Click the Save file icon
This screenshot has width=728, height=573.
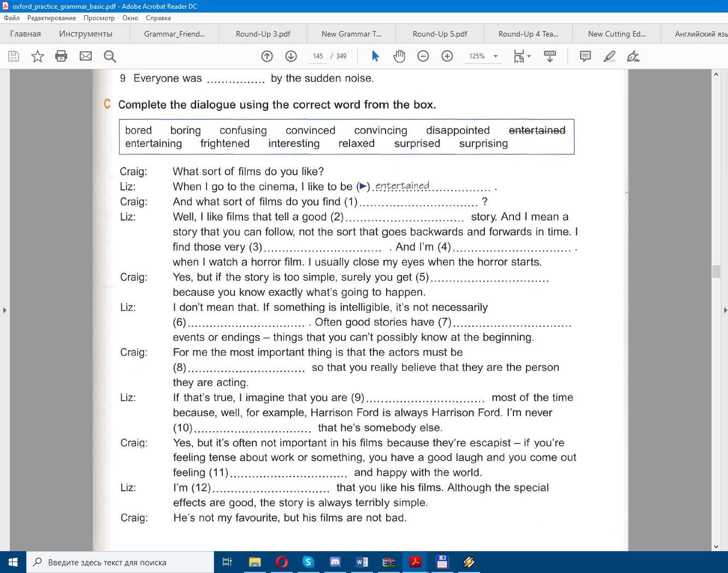[14, 56]
